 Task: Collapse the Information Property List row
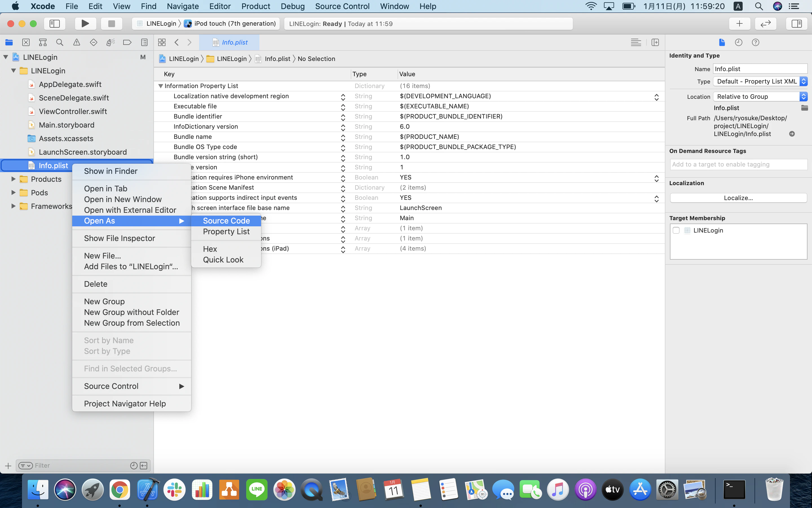(160, 86)
